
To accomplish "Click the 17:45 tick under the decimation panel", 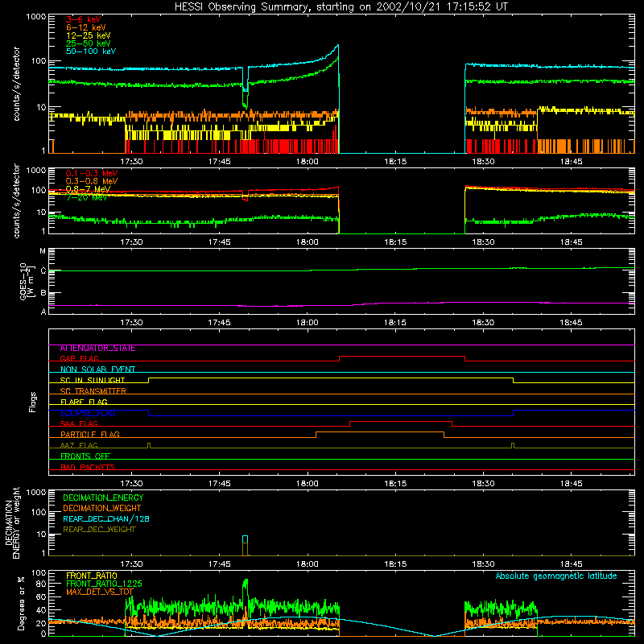I will 219,564.
